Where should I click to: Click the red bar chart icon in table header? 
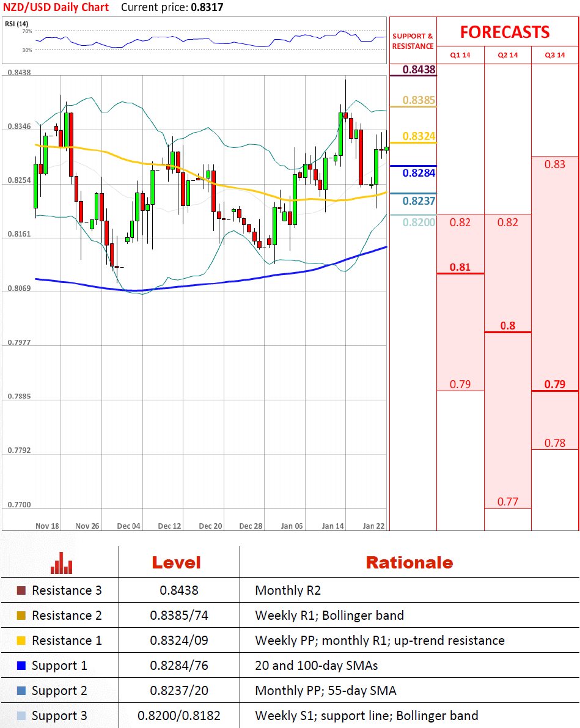(x=61, y=563)
